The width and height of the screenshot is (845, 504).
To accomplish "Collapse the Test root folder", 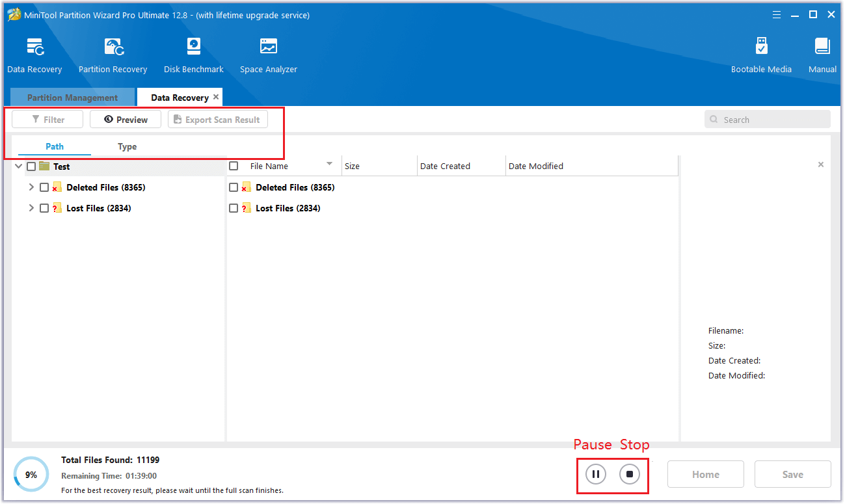I will [18, 166].
